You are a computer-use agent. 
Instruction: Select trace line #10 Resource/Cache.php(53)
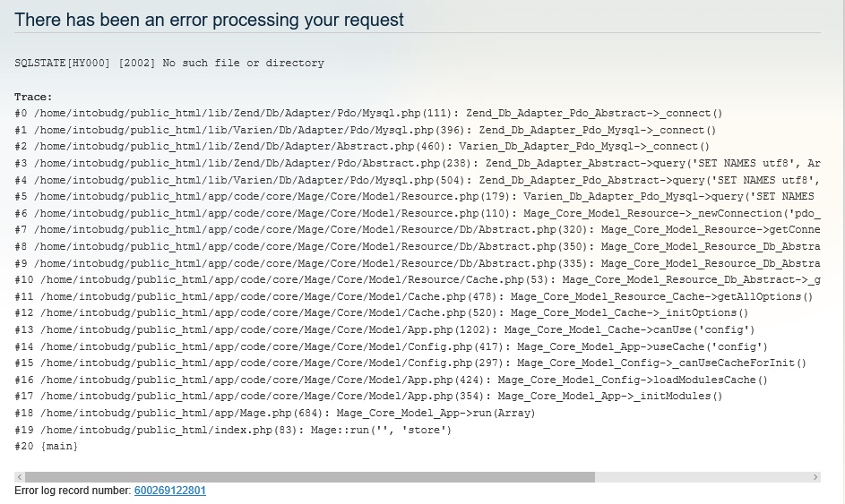(x=417, y=280)
